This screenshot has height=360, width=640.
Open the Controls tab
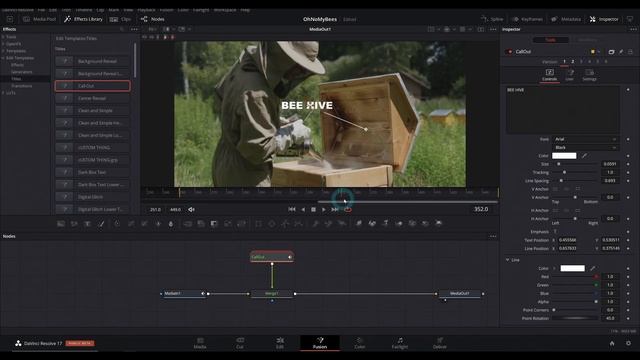pos(549,75)
